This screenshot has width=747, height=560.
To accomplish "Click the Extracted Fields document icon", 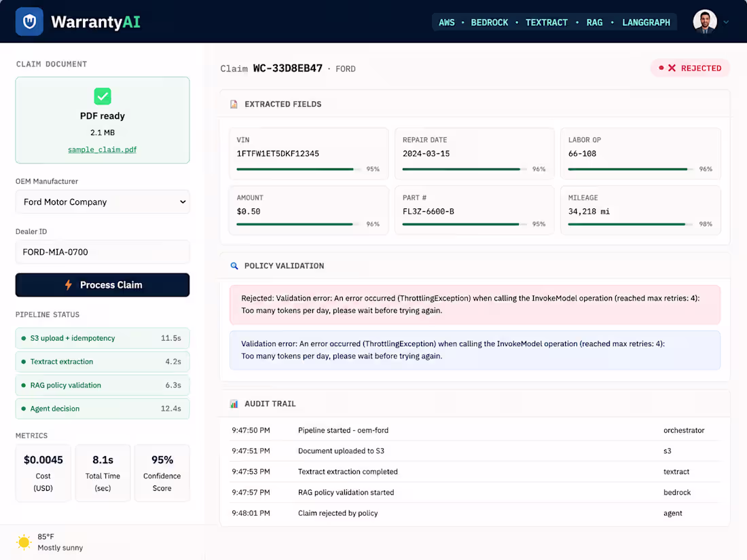I will tap(234, 105).
